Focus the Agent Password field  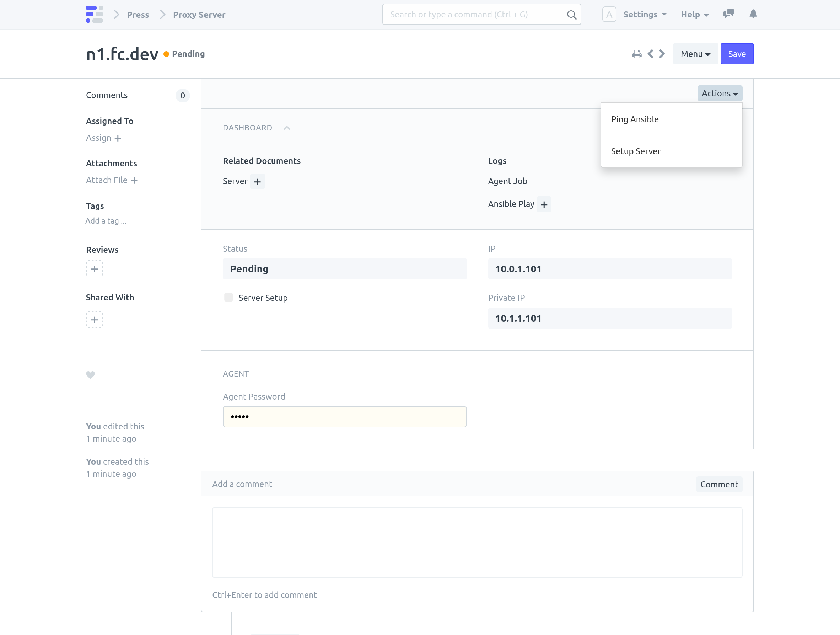tap(344, 416)
